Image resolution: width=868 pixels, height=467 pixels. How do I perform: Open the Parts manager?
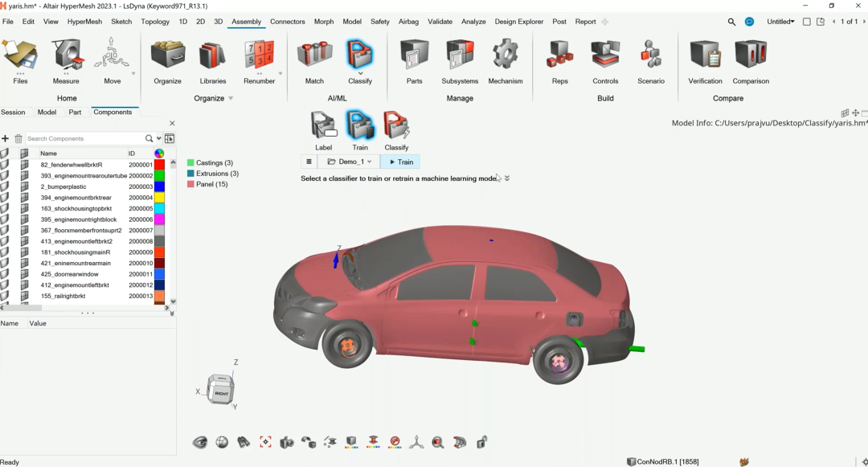(414, 61)
